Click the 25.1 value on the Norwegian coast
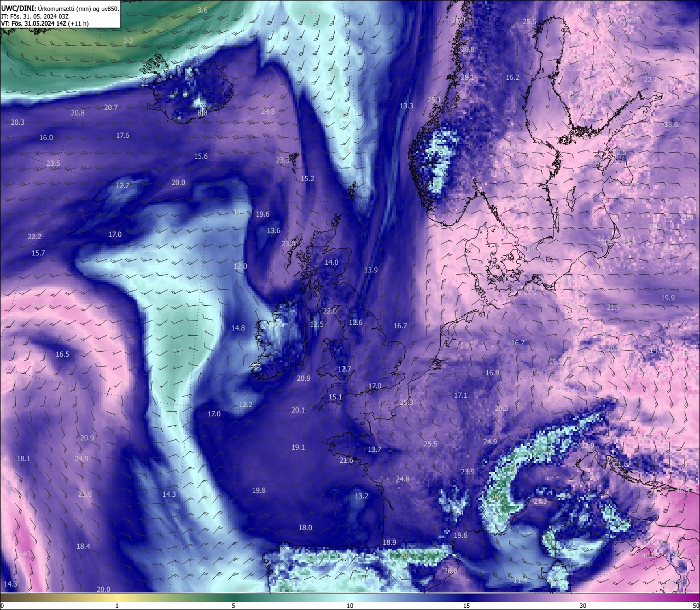This screenshot has height=610, width=700. (434, 99)
